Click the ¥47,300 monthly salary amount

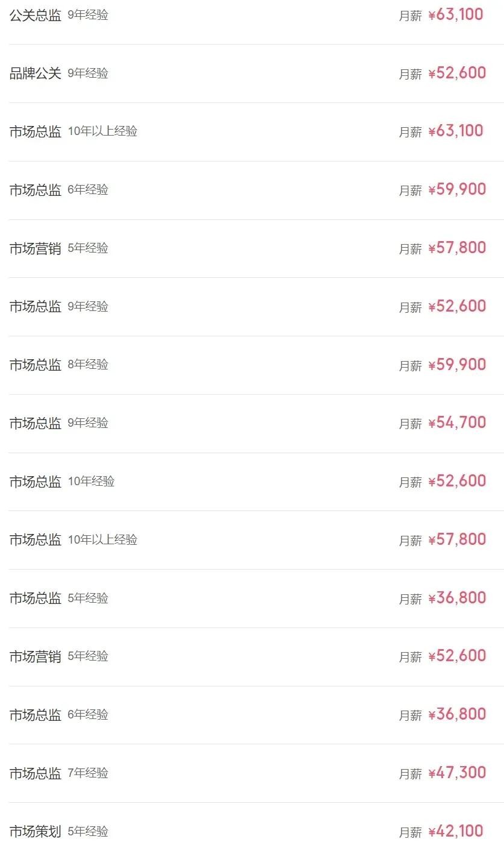click(457, 773)
